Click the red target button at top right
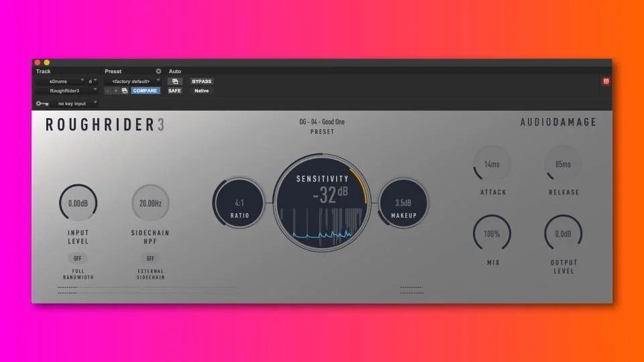The height and width of the screenshot is (362, 644). [x=606, y=81]
